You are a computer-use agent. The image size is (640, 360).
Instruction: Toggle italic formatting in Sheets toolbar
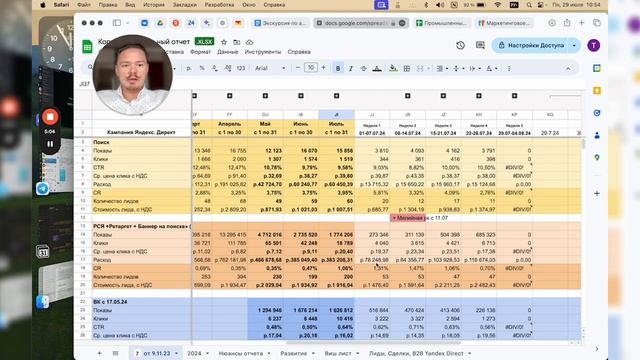[351, 69]
